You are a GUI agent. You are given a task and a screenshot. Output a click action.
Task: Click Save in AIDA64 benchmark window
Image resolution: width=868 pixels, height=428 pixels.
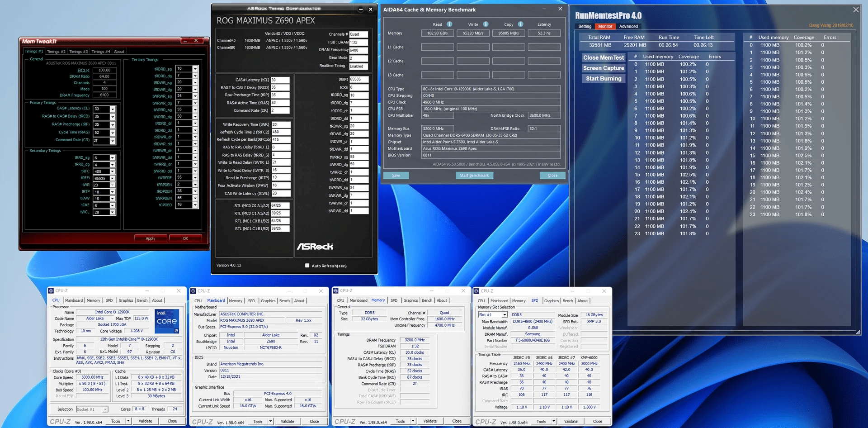pos(396,176)
